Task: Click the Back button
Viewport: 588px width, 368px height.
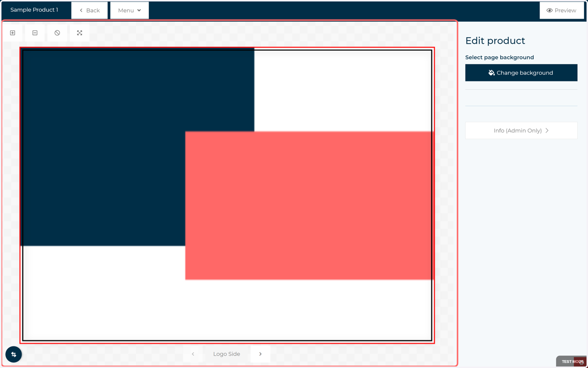Action: point(89,10)
